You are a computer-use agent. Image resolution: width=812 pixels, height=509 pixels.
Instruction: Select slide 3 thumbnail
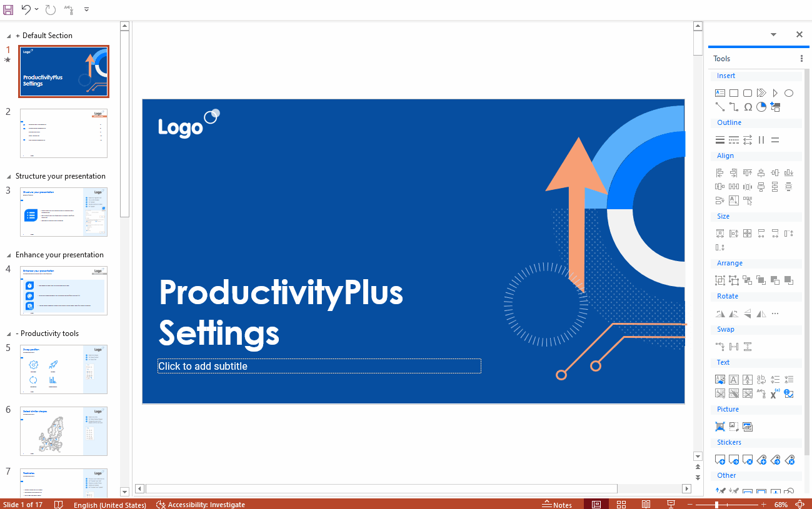[63, 212]
